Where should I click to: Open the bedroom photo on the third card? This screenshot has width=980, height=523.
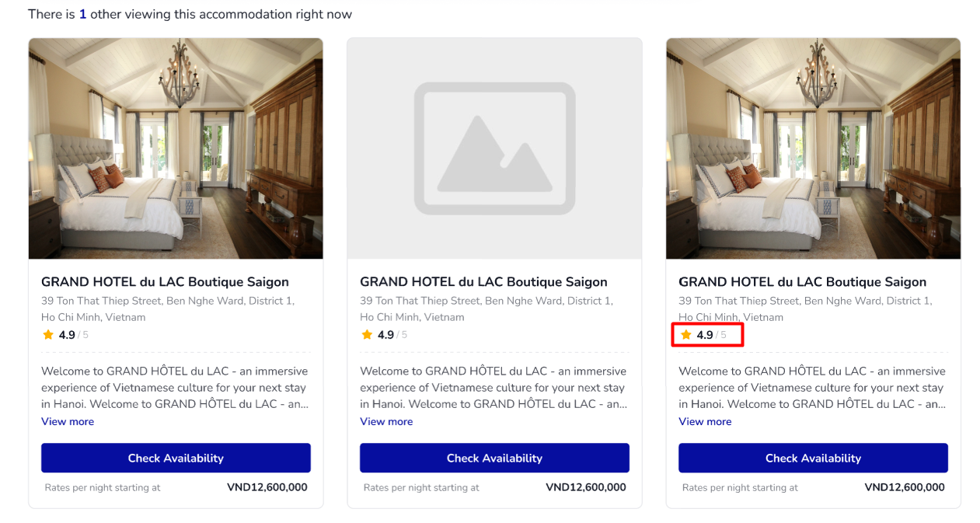(x=813, y=148)
